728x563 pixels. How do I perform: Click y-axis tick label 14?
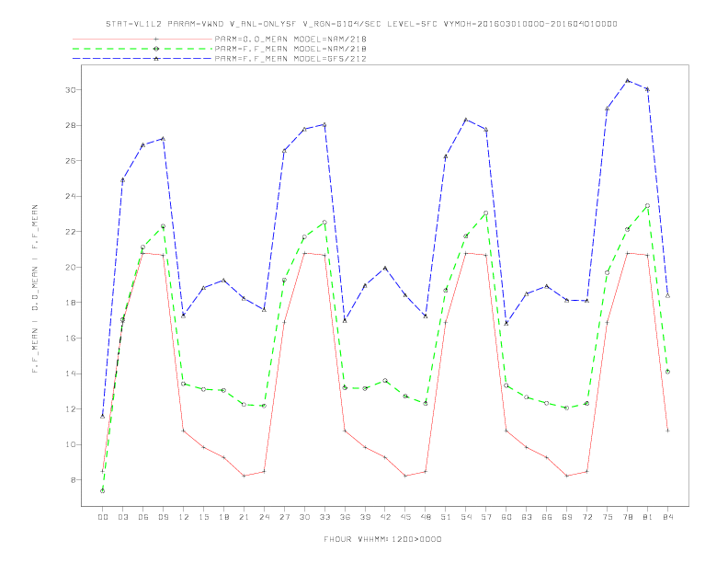(70, 373)
